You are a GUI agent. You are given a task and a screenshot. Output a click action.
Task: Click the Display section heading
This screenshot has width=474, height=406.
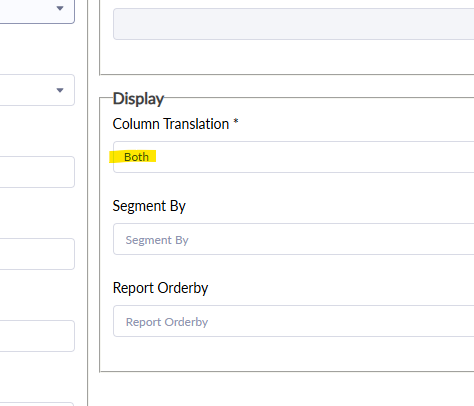coord(138,99)
